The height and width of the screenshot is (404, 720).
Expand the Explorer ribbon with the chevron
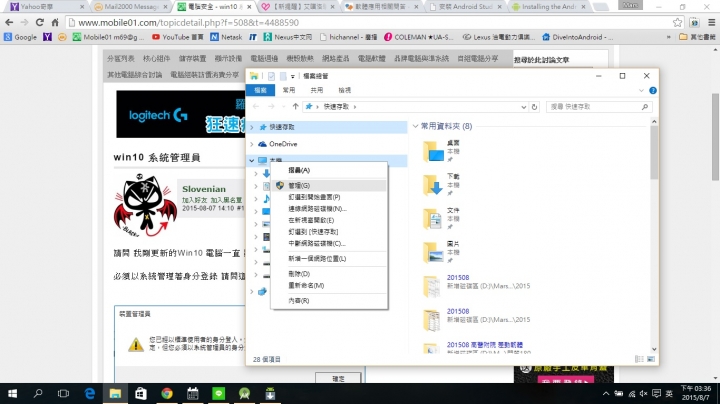(641, 90)
